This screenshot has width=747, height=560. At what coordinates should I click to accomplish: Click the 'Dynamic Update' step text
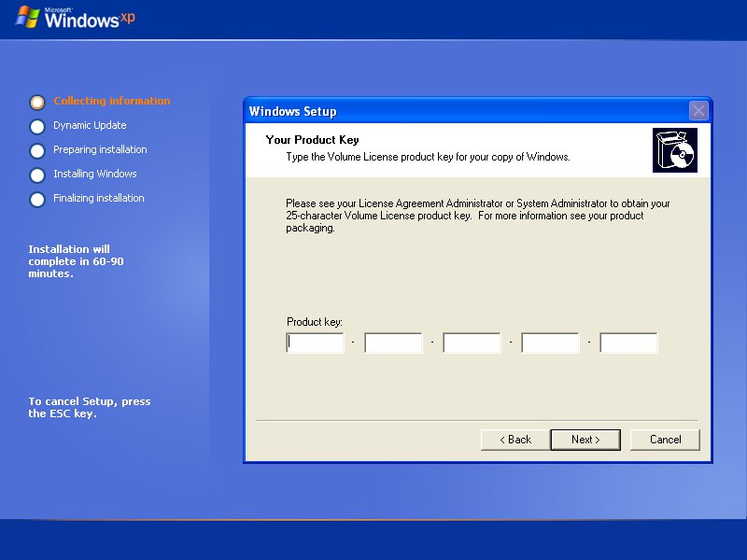tap(90, 125)
